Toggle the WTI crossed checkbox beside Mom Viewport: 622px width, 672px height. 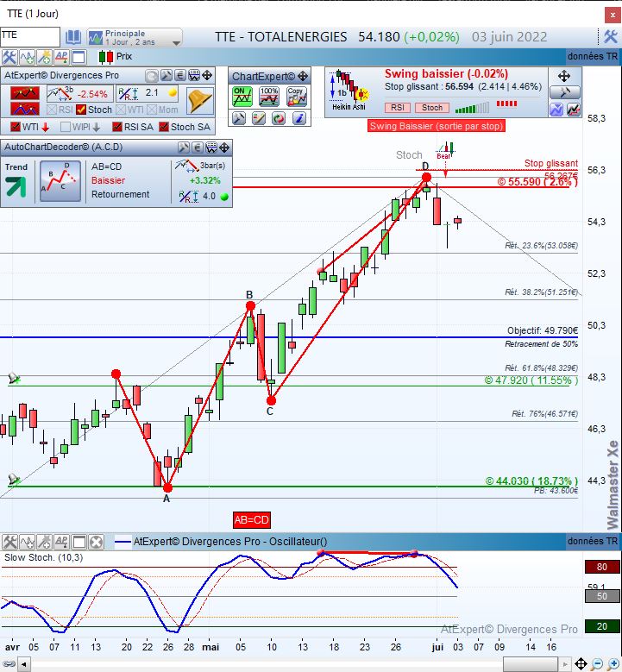coord(121,110)
